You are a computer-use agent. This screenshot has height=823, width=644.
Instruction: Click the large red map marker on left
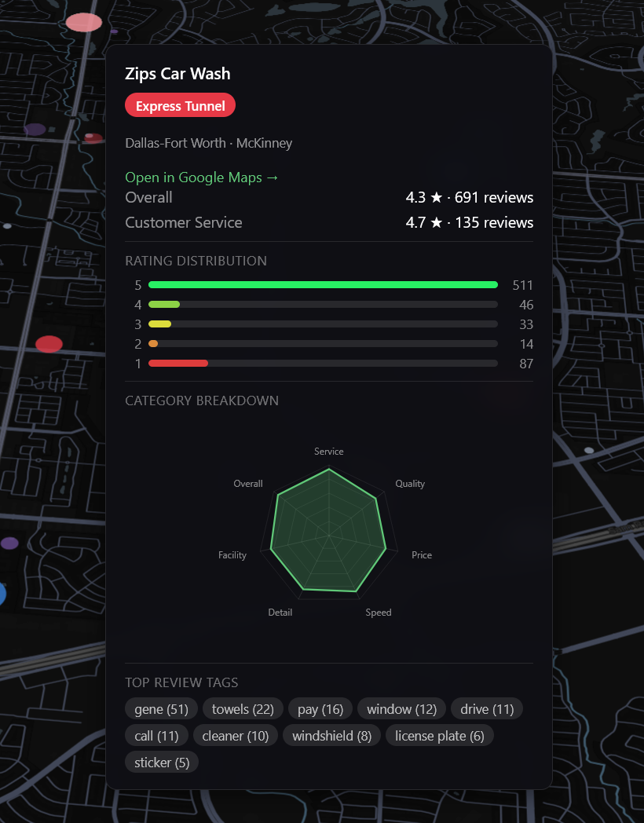pos(49,344)
